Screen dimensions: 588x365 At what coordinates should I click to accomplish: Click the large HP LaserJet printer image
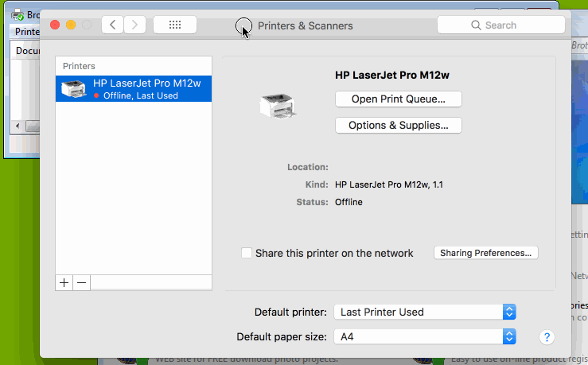click(278, 106)
